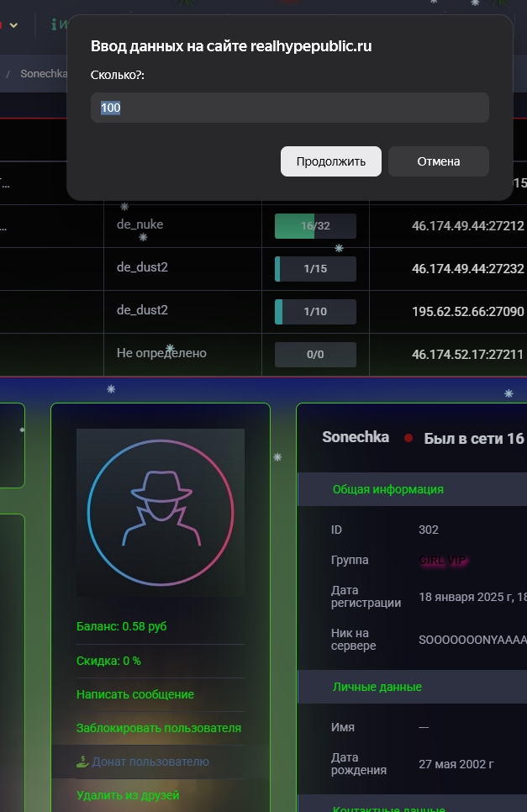Click Заблокировать пользователя link
The height and width of the screenshot is (812, 527).
[158, 728]
